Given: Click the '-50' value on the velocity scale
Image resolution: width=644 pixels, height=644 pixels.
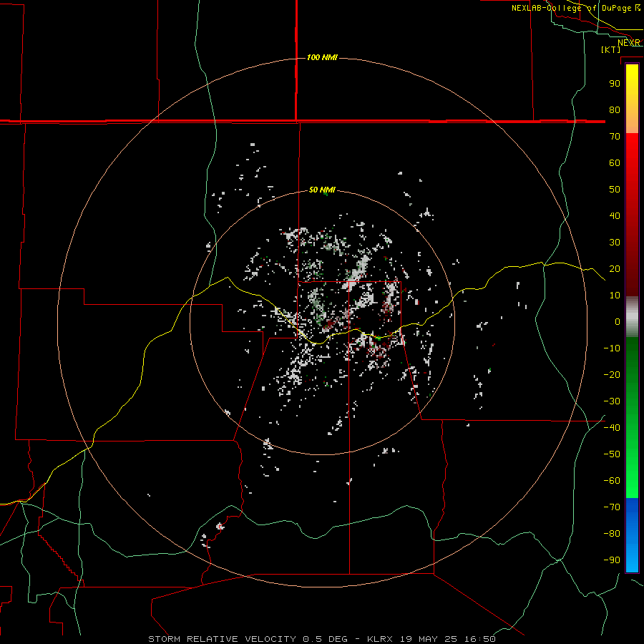Looking at the screenshot, I should click(x=612, y=454).
